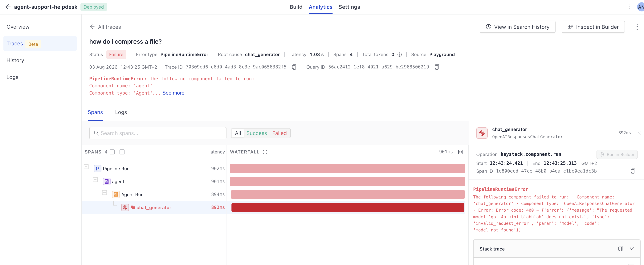Image resolution: width=644 pixels, height=265 pixels.
Task: Select the agent span row
Action: (x=154, y=181)
